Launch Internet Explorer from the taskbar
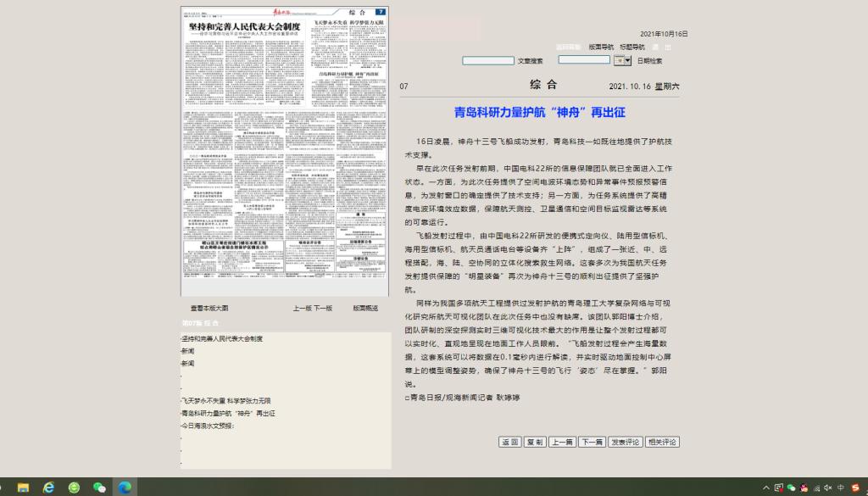 point(48,488)
